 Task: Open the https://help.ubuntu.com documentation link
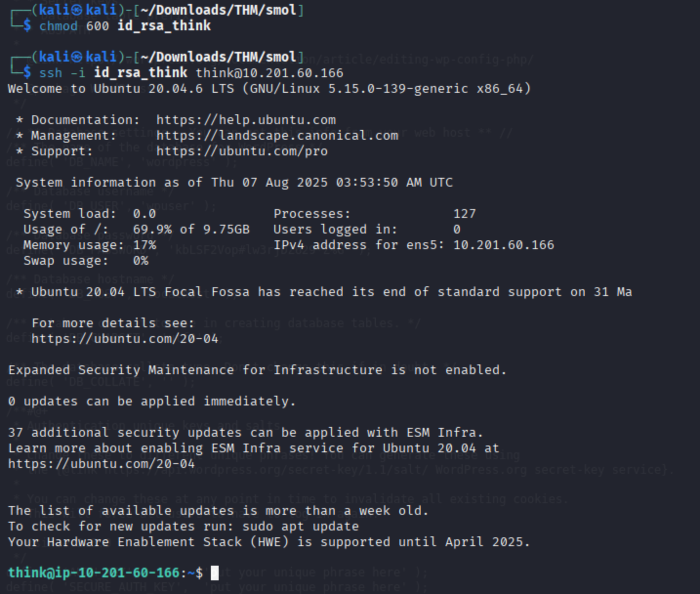tap(246, 120)
